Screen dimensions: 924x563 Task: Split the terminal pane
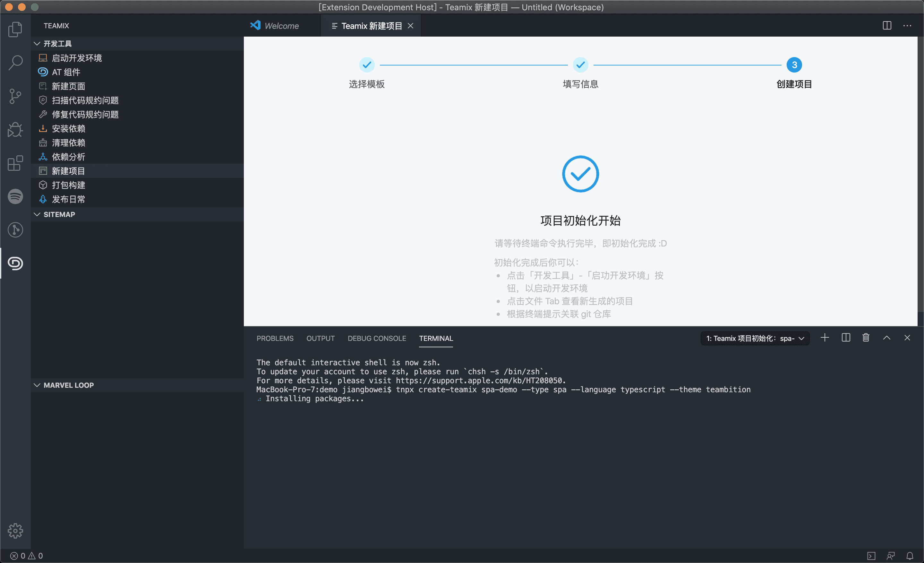point(846,338)
